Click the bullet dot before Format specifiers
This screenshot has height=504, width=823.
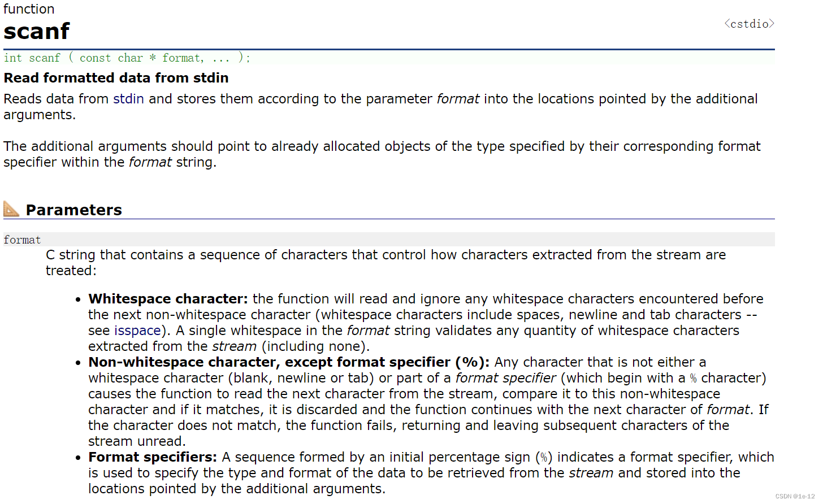[x=79, y=458]
